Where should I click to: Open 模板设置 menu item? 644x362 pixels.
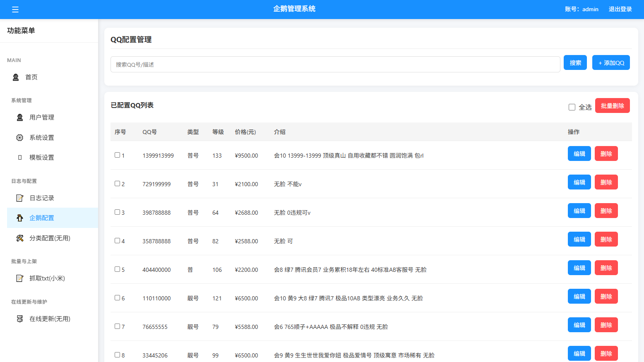[x=41, y=158]
